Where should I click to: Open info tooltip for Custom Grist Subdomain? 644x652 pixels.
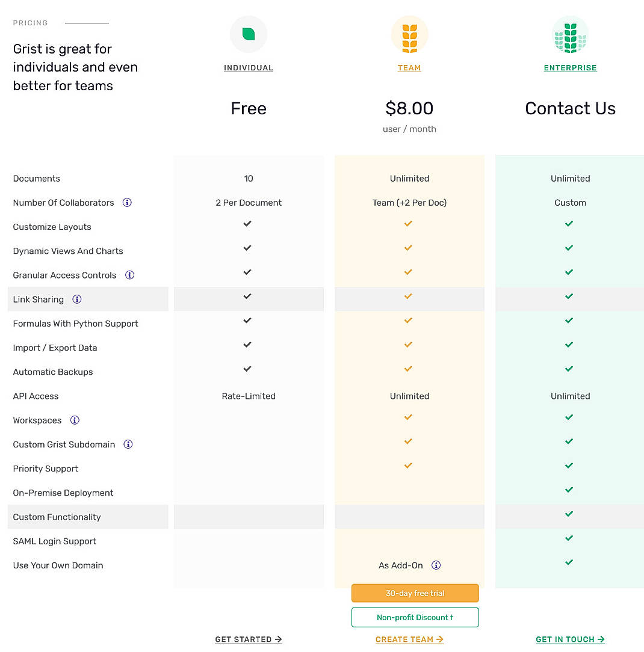coord(127,444)
